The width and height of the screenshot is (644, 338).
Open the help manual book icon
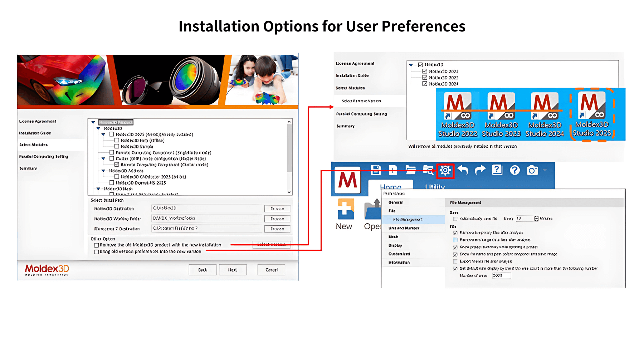(497, 170)
